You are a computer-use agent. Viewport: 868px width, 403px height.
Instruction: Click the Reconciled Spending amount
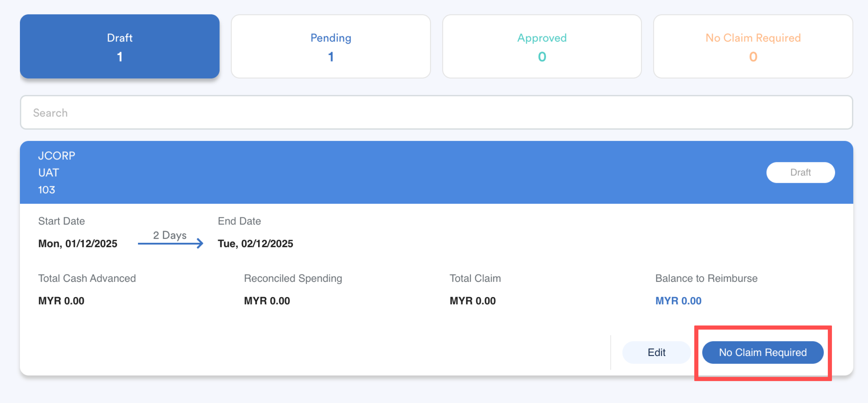pyautogui.click(x=267, y=301)
